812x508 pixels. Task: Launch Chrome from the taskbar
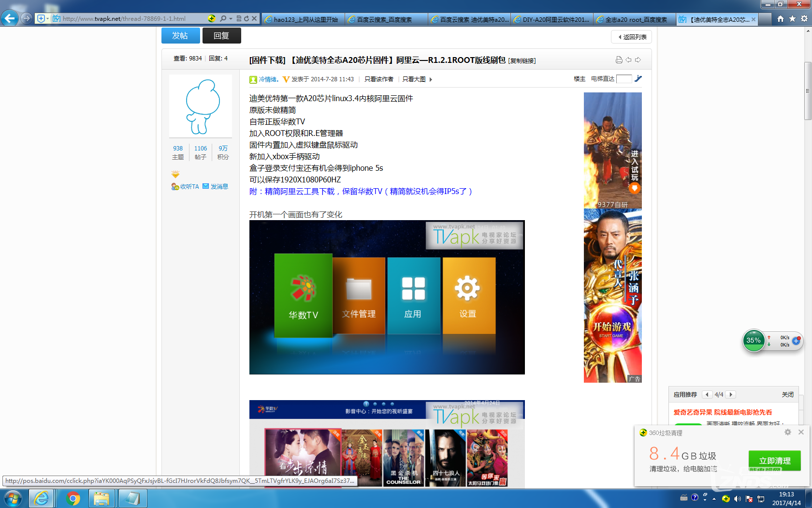(73, 499)
